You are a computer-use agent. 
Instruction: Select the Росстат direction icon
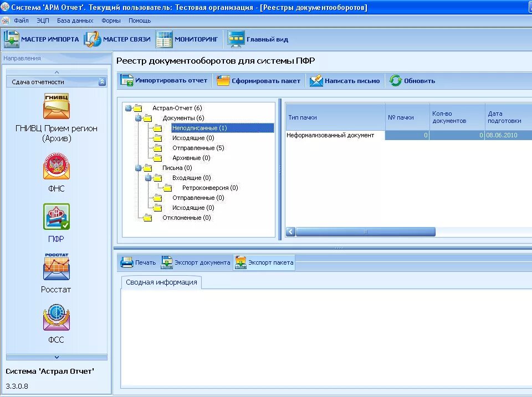[57, 267]
